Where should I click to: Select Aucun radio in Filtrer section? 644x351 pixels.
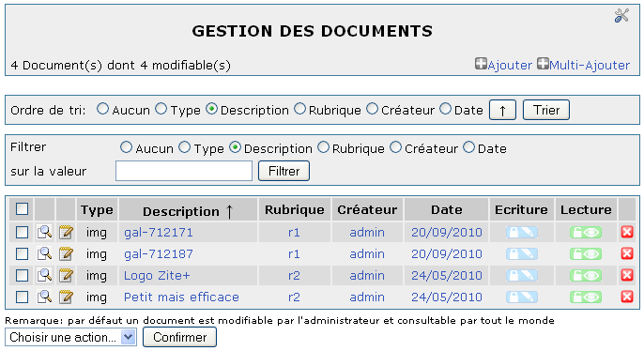(x=126, y=147)
